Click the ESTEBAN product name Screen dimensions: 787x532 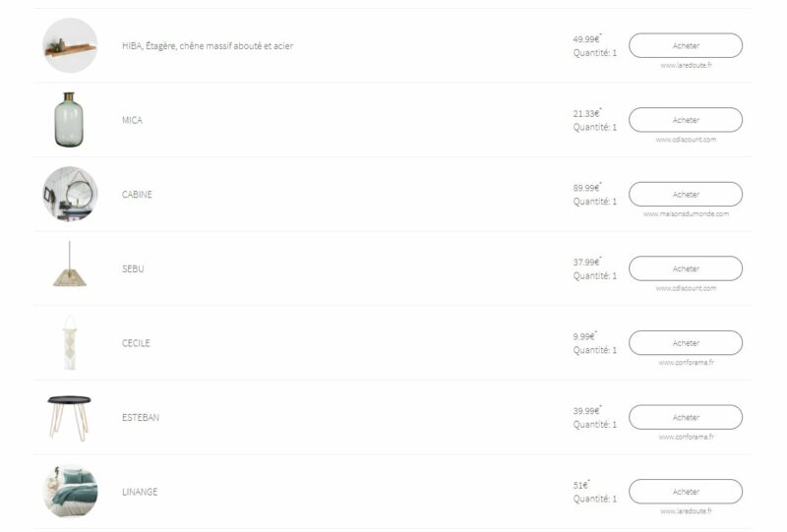pos(140,417)
